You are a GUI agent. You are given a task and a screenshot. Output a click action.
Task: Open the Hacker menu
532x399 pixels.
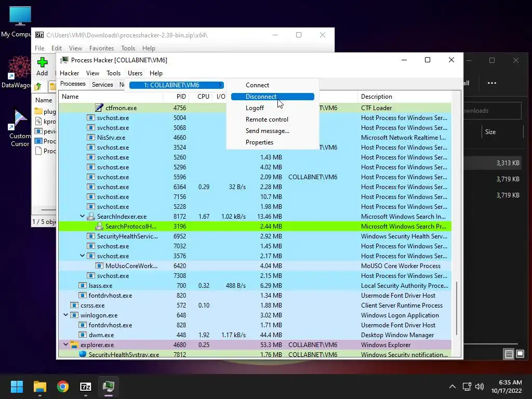(x=69, y=73)
